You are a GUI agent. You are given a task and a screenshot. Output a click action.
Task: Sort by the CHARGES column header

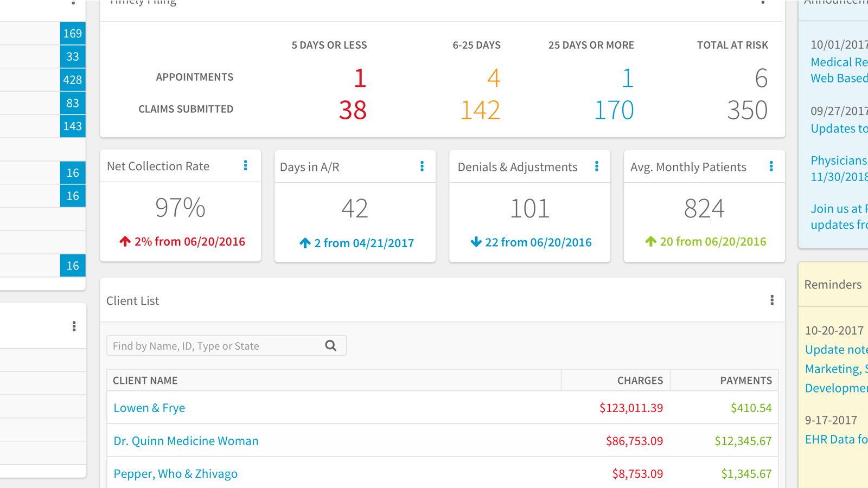[x=640, y=381]
